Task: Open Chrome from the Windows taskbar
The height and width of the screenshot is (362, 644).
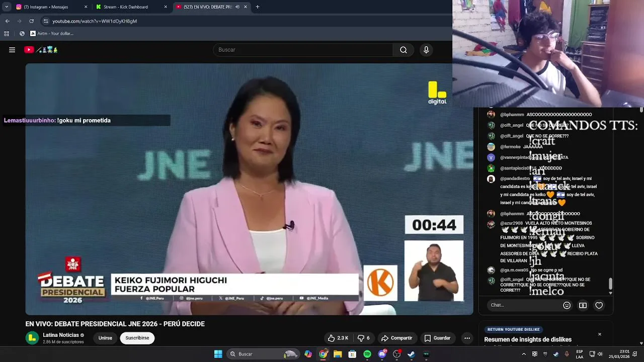Action: point(323,354)
